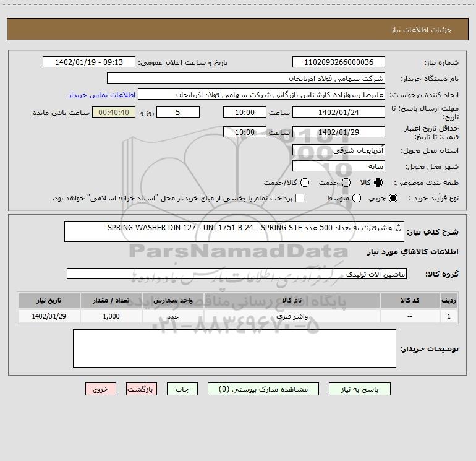Toggle the اسناد خزانه اسلامی payment checkbox
This screenshot has width=476, height=461.
pos(300,198)
